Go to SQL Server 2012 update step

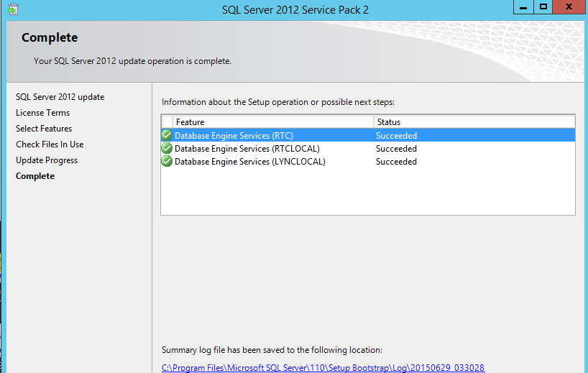coord(60,97)
